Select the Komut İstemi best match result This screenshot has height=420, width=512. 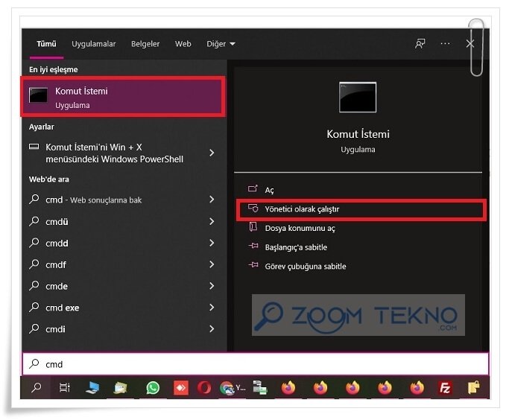[123, 97]
